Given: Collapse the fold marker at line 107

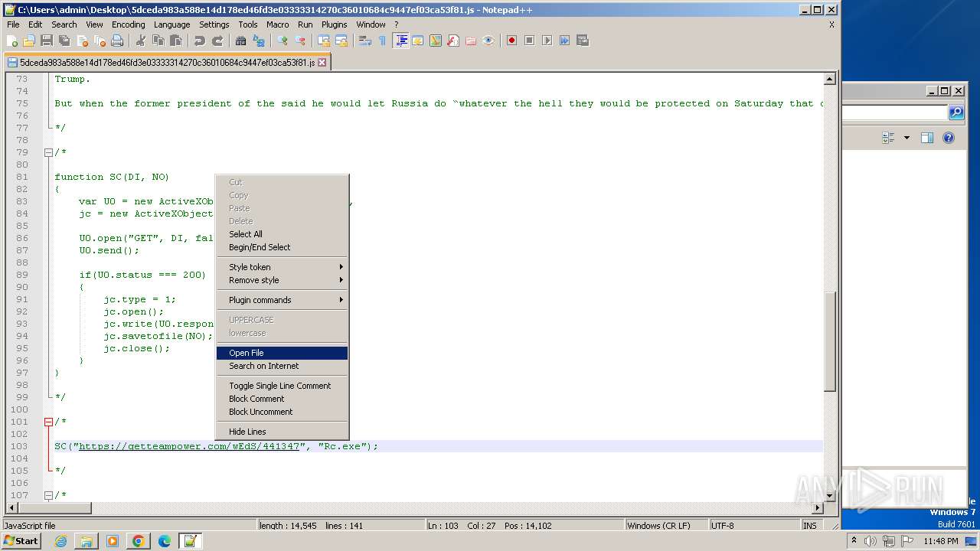Looking at the screenshot, I should click(48, 495).
